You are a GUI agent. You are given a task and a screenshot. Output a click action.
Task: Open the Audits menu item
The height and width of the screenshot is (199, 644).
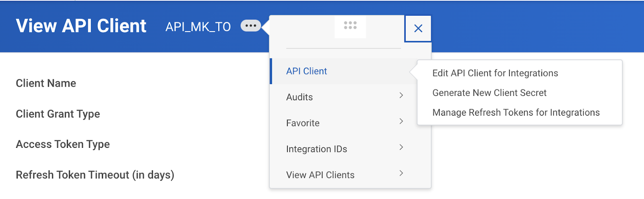click(299, 97)
